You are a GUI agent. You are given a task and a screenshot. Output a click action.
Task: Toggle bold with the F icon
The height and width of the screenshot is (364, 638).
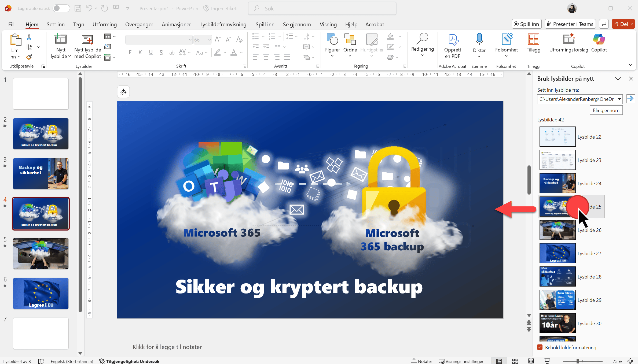point(130,52)
